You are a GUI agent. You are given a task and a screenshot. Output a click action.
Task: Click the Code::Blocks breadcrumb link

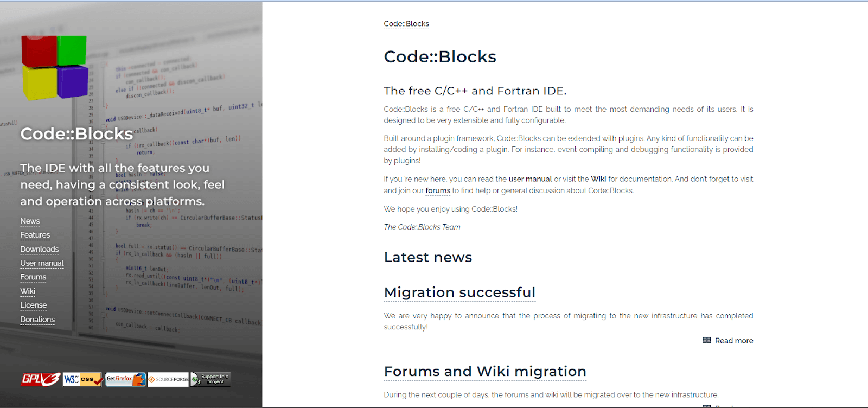(x=406, y=24)
